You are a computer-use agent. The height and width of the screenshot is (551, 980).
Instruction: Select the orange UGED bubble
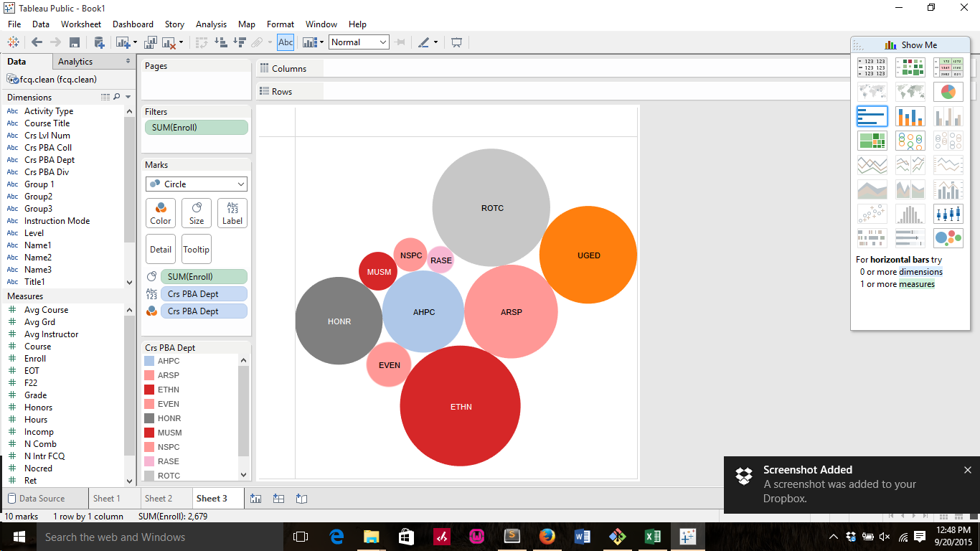(x=588, y=255)
